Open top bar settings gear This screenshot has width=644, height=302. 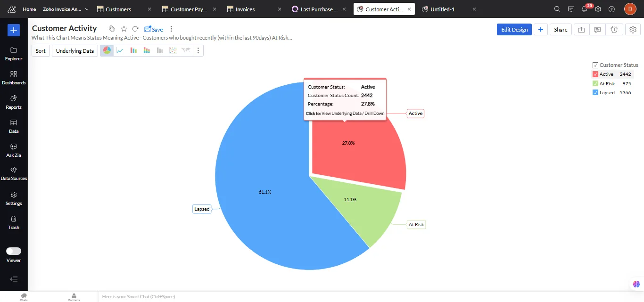[x=598, y=9]
